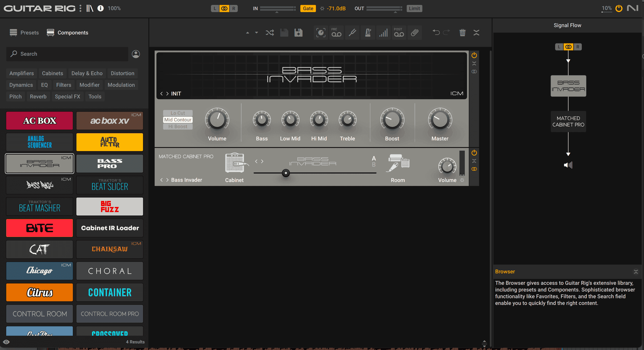Toggle the eye visibility icon in browser footer
Viewport: 644px width, 350px height.
click(x=6, y=342)
